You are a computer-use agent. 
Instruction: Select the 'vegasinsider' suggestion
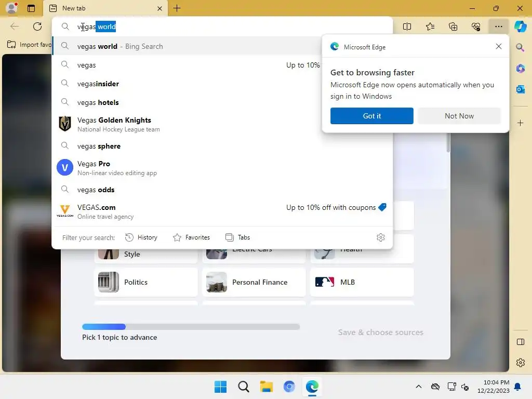(187, 84)
